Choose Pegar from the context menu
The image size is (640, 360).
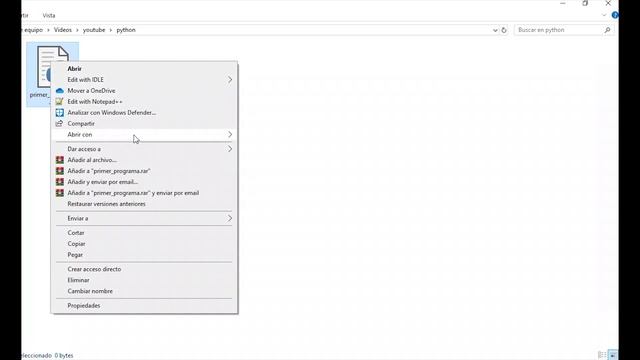[144, 255]
